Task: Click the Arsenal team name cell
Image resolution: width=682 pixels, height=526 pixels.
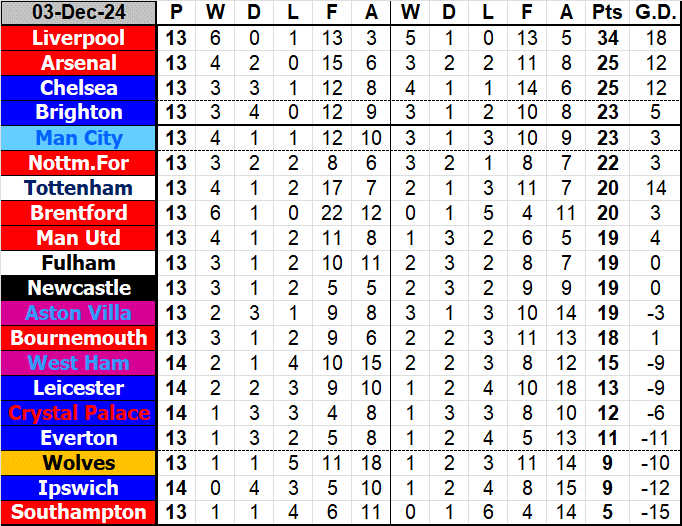Action: pyautogui.click(x=78, y=63)
